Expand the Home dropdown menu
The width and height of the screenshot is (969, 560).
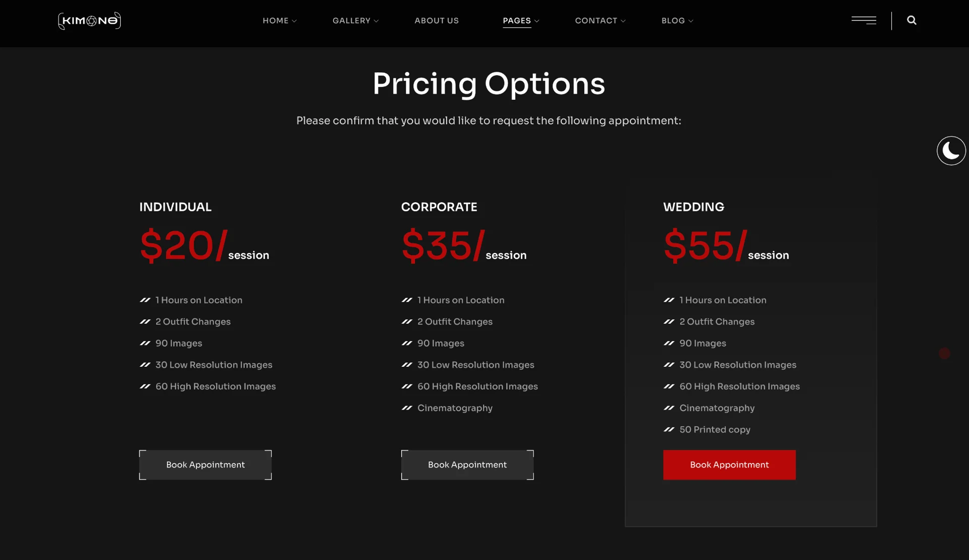(x=280, y=21)
